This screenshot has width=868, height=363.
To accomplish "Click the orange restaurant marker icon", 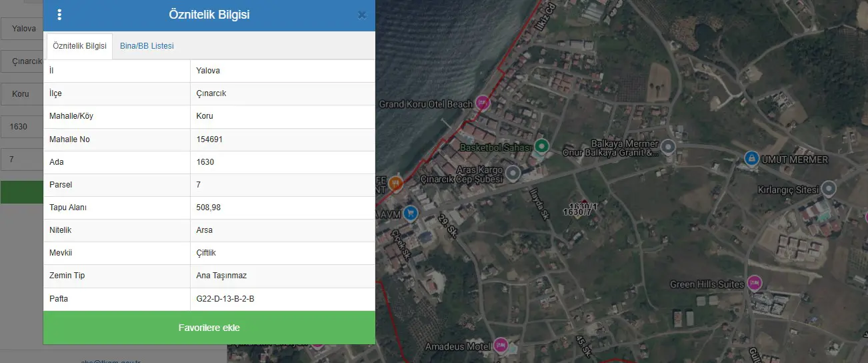I will click(x=395, y=184).
